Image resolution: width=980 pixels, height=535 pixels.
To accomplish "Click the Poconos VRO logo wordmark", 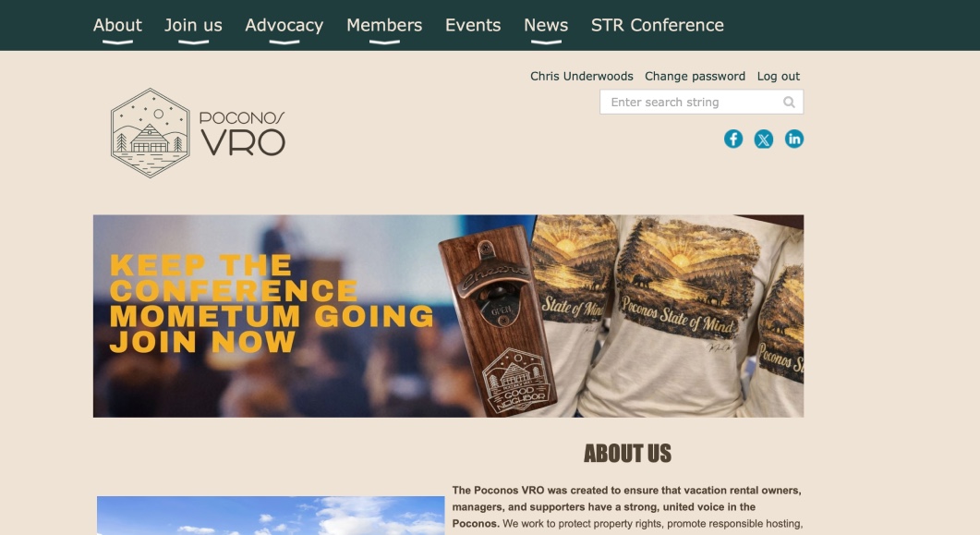I will (243, 134).
